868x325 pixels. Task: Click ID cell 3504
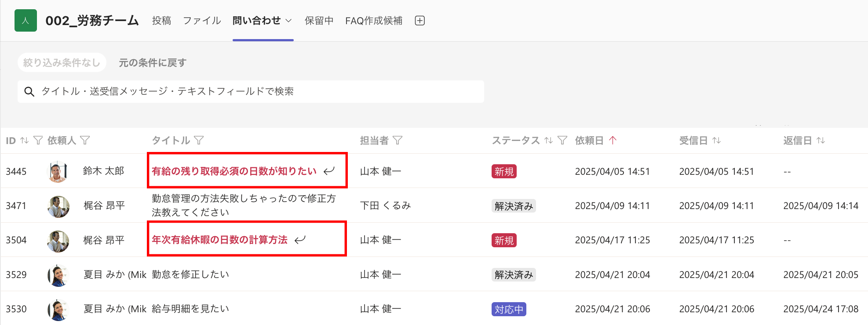(x=16, y=240)
